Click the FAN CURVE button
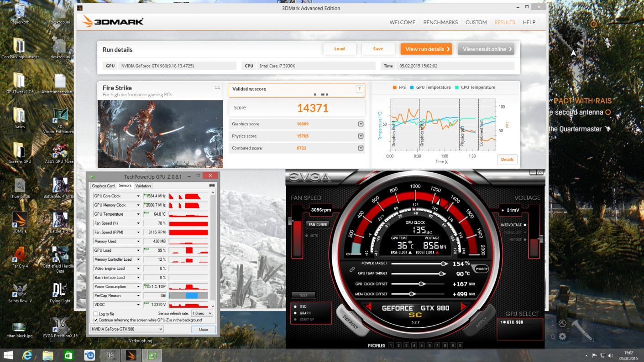Viewport: 644px width, 362px height. 318,224
